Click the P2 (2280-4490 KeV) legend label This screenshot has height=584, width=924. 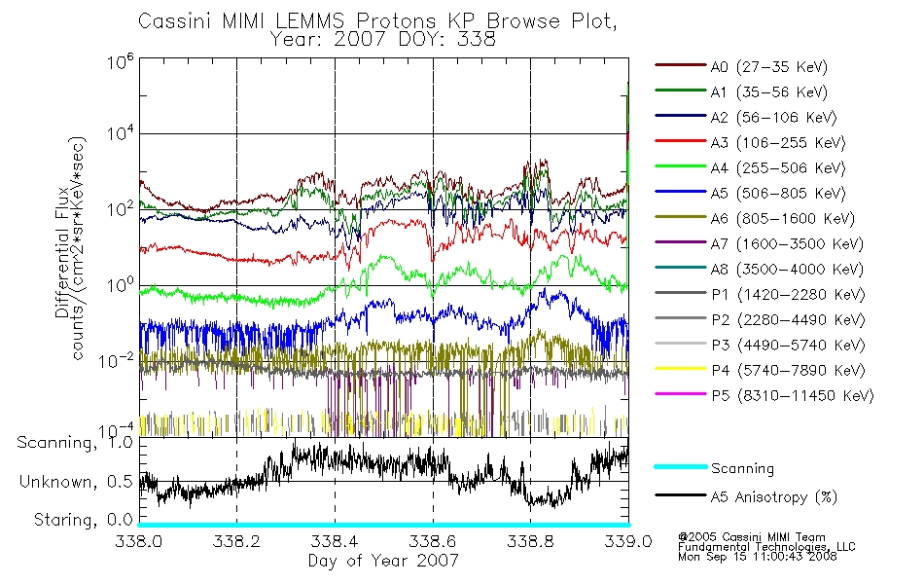click(788, 320)
